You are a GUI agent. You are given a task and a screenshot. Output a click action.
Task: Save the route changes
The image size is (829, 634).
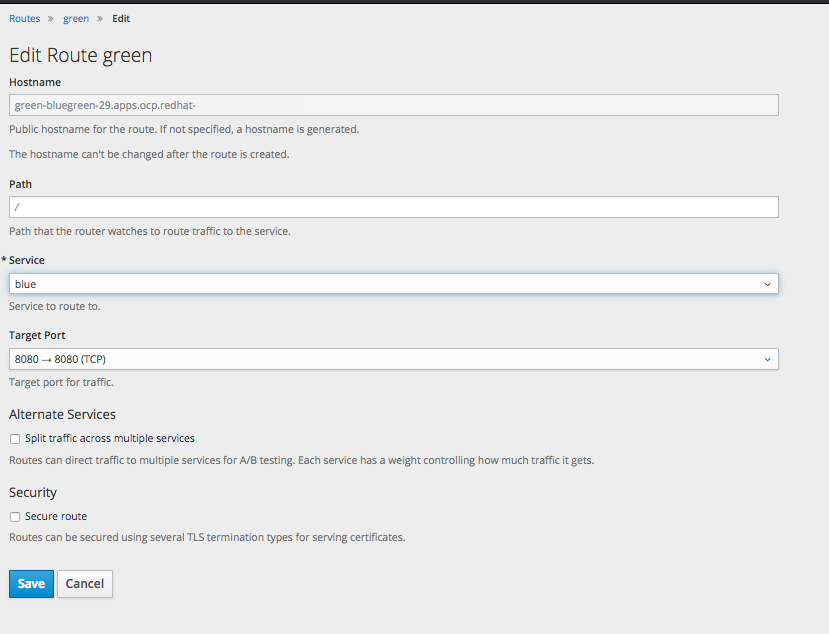(x=31, y=584)
